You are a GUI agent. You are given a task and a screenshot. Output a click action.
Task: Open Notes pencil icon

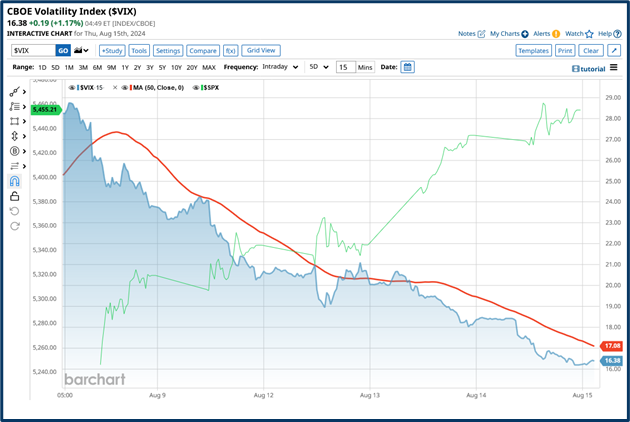click(481, 34)
